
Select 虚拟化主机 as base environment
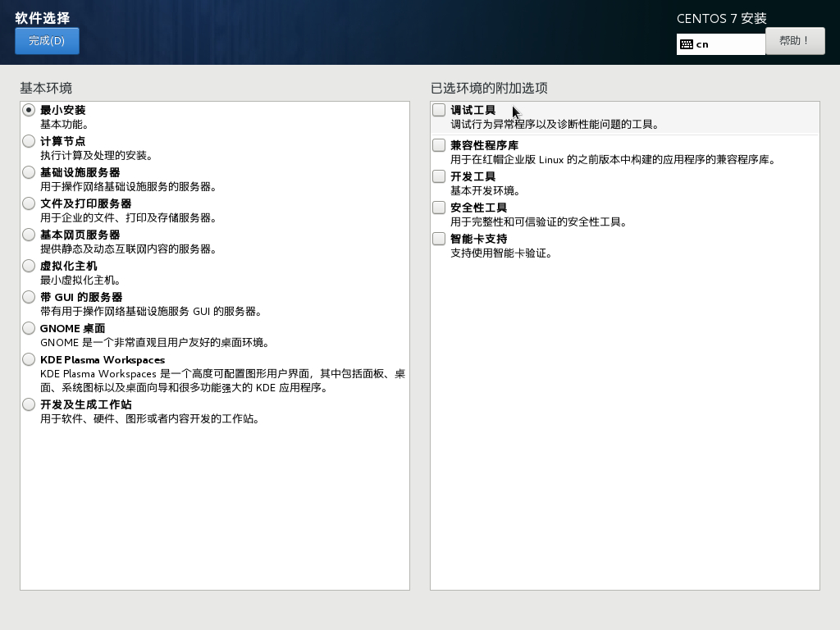coord(29,266)
